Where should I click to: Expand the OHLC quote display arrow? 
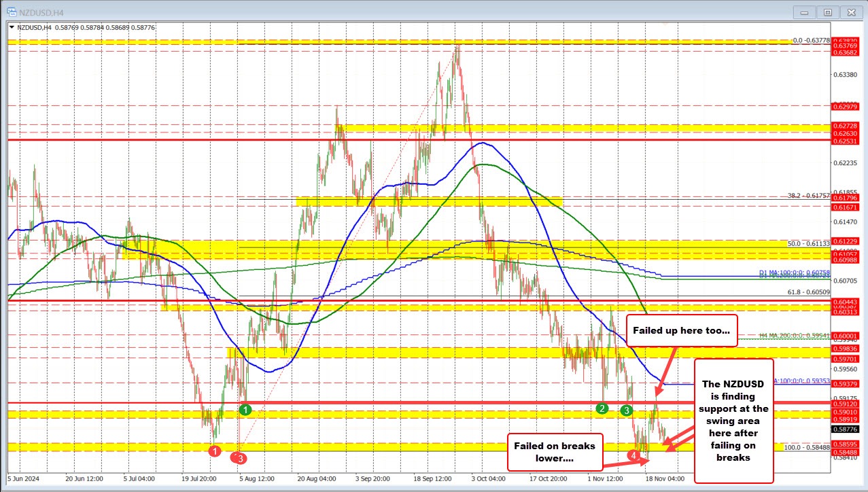coord(12,27)
